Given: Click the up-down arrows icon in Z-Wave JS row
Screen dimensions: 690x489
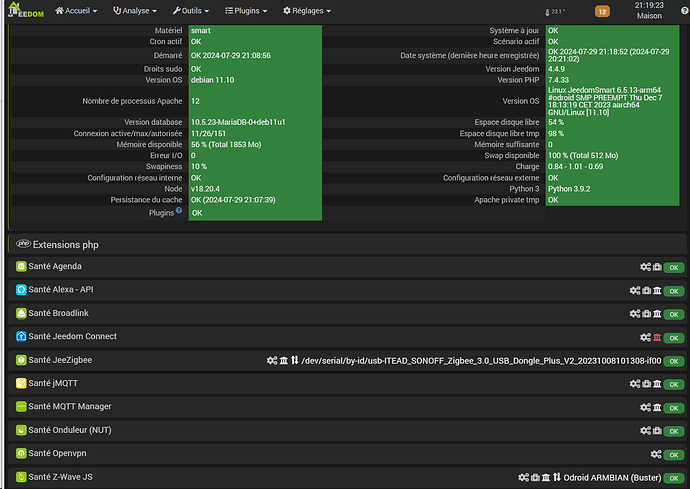Looking at the screenshot, I should coord(557,477).
